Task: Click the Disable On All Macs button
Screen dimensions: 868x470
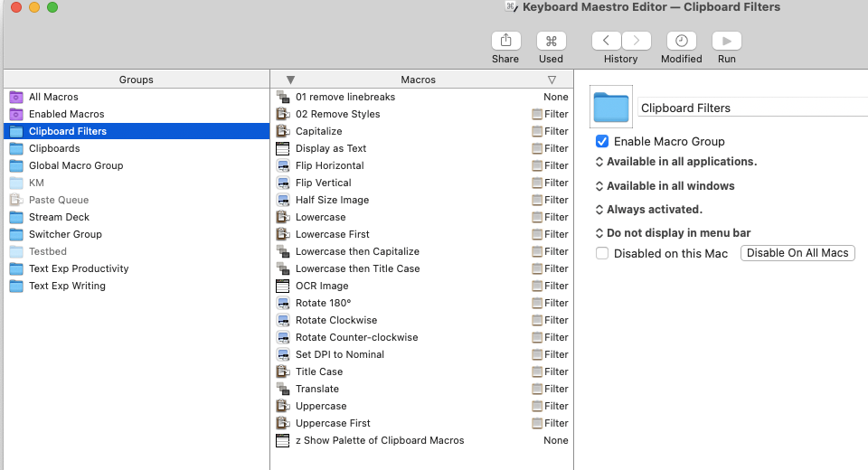Action: tap(797, 253)
